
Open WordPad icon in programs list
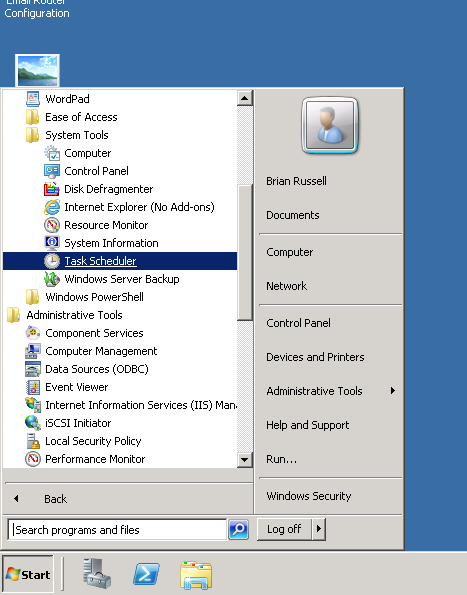[33, 99]
